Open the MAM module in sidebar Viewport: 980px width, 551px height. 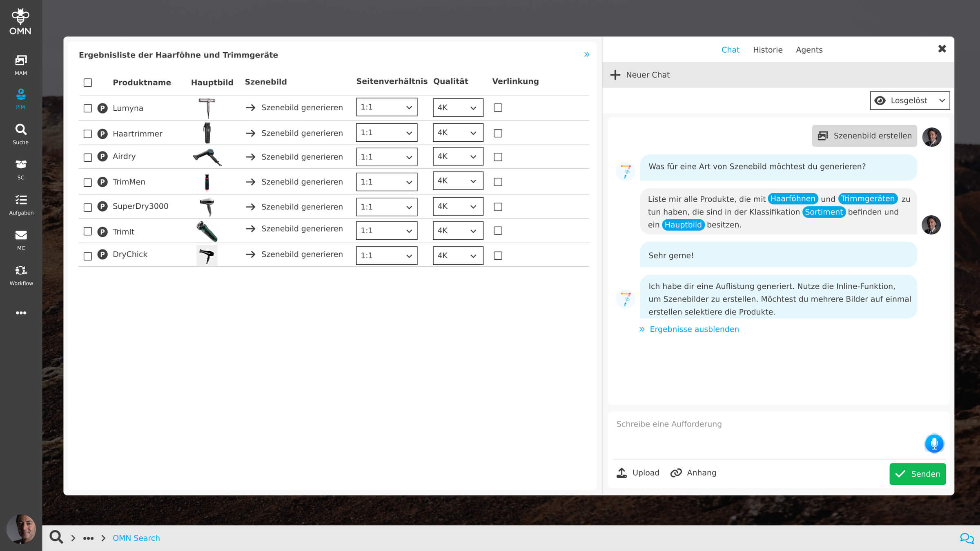tap(21, 65)
